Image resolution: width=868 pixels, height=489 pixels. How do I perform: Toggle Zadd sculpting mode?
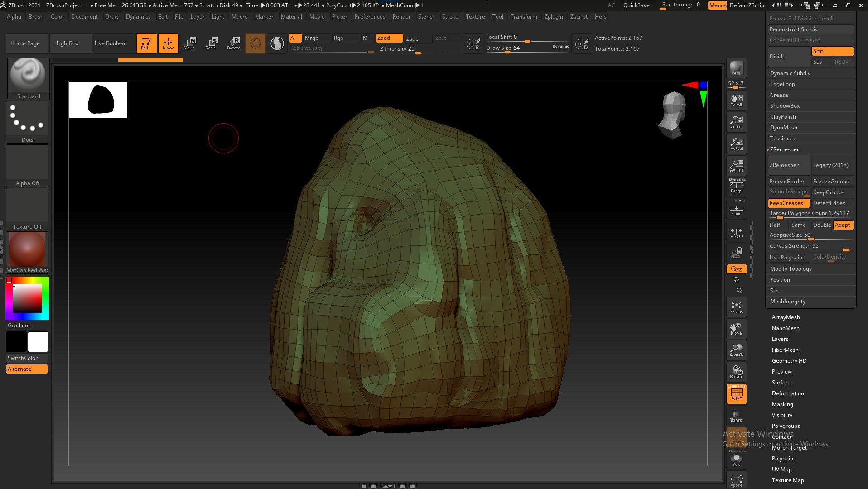pyautogui.click(x=388, y=38)
